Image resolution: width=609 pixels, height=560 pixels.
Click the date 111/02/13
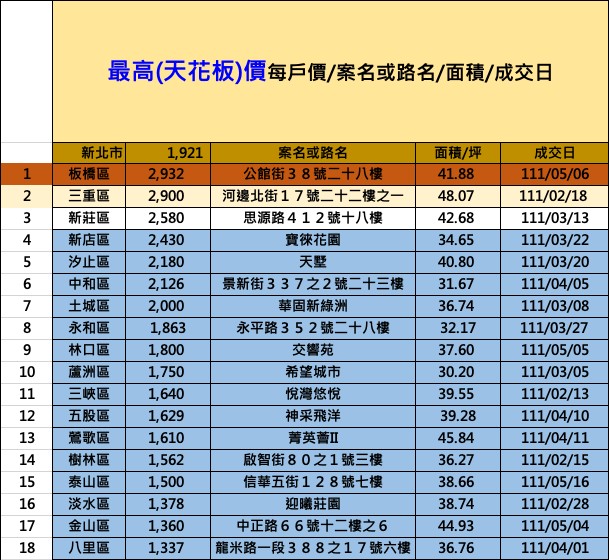click(554, 394)
